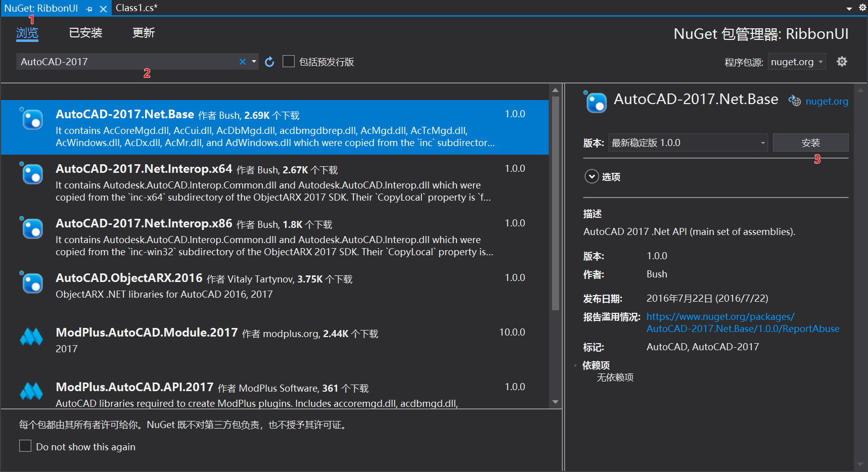Click the 无依赖项 entry
Viewport: 868px width, 472px height.
point(615,377)
